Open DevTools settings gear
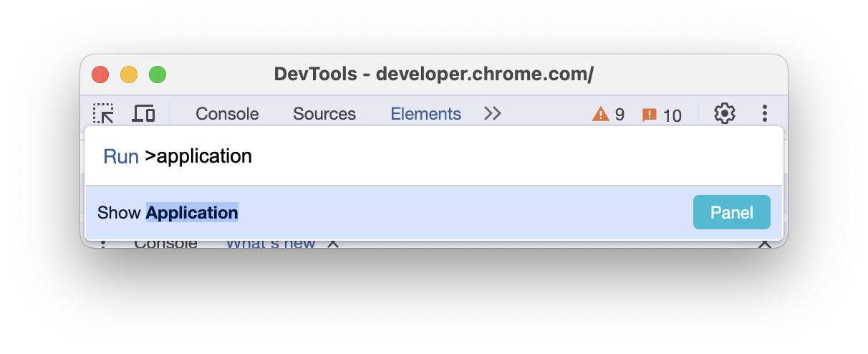 [725, 113]
